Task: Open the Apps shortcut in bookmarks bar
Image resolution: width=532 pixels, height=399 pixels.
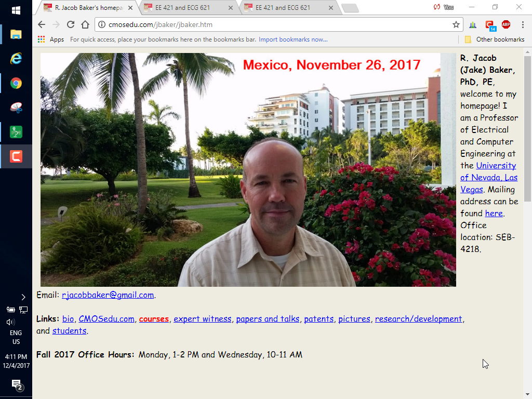Action: (x=51, y=39)
